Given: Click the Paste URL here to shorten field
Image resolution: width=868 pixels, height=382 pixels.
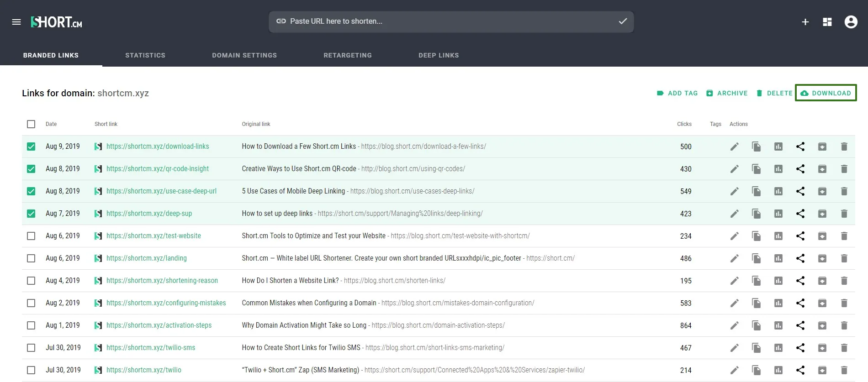Looking at the screenshot, I should (451, 21).
